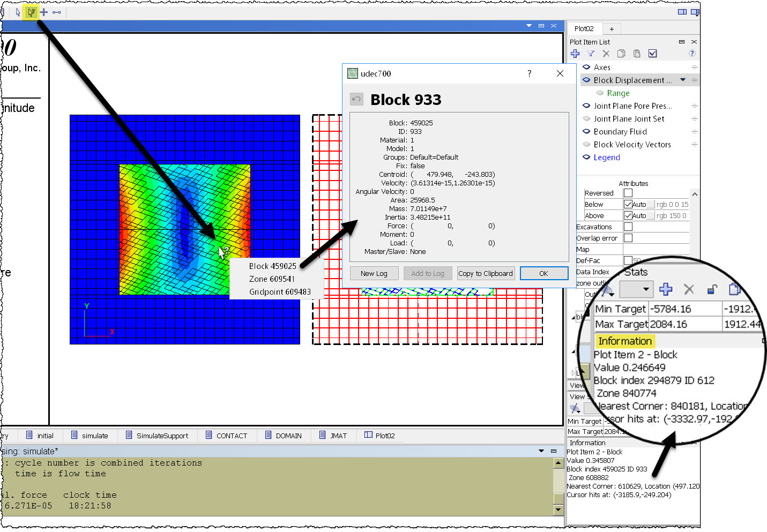Screen dimensions: 767x532
Task: Select the blue cross center tool
Action: [x=44, y=12]
